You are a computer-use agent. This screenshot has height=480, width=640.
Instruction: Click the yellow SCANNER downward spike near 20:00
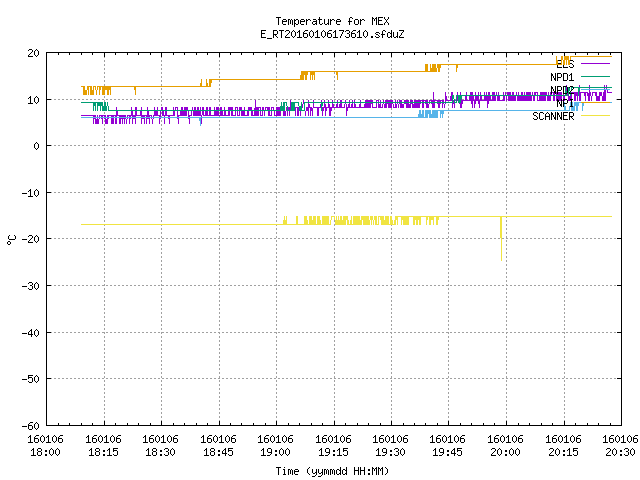click(x=501, y=239)
